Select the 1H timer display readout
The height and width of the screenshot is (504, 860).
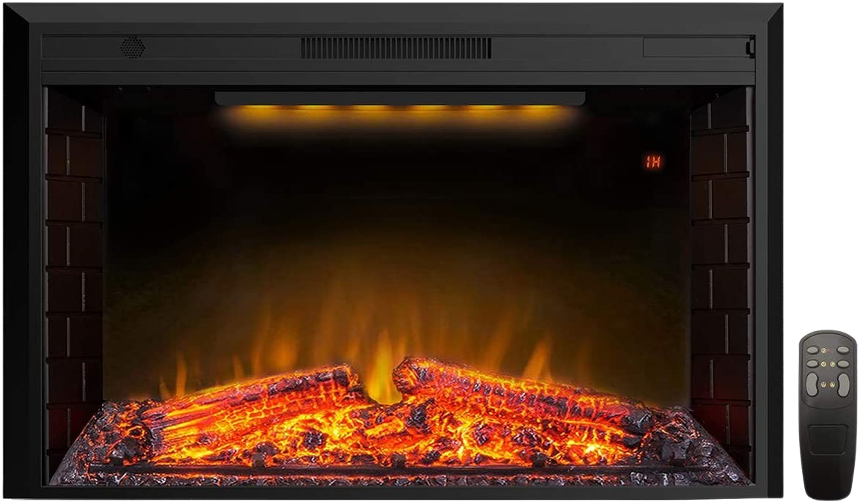click(x=653, y=160)
